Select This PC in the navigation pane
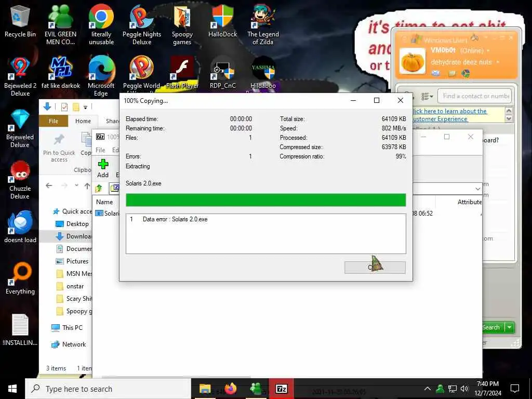532x399 pixels. [67, 327]
